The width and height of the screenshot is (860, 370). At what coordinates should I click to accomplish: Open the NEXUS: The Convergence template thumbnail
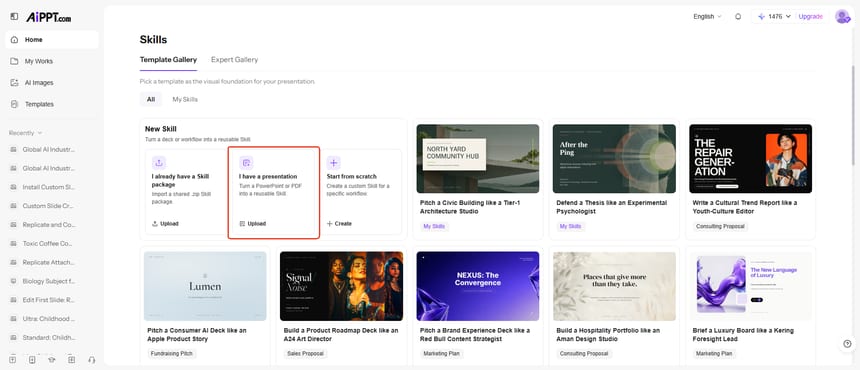point(478,286)
